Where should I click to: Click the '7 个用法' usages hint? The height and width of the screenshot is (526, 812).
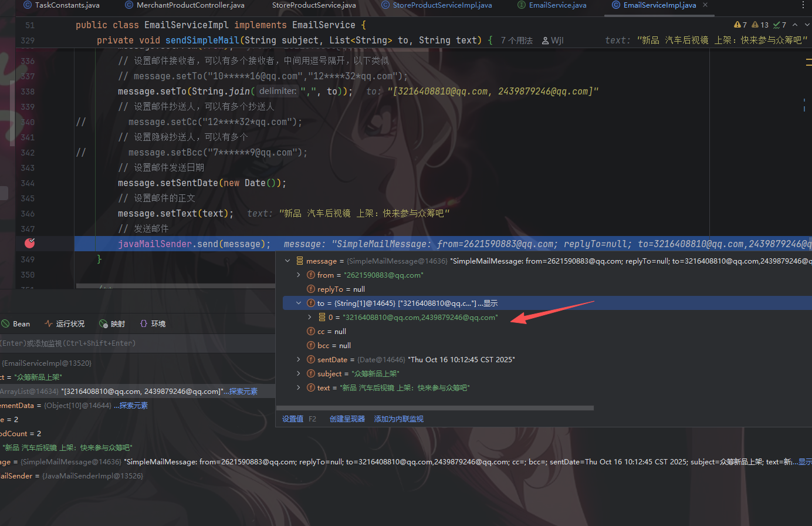click(517, 41)
